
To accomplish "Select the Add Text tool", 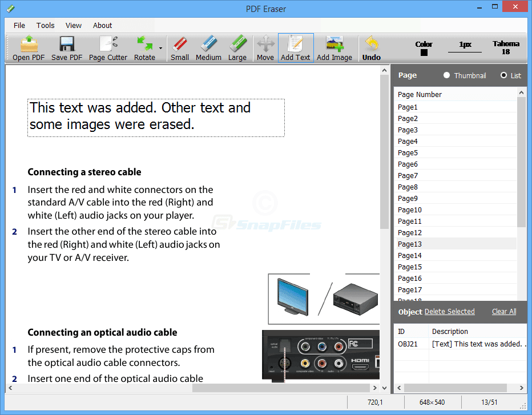I will 296,48.
